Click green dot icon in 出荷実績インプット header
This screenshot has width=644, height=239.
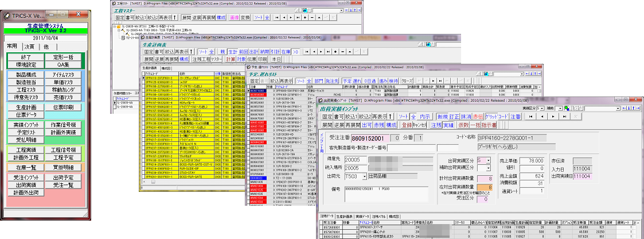pos(567,108)
